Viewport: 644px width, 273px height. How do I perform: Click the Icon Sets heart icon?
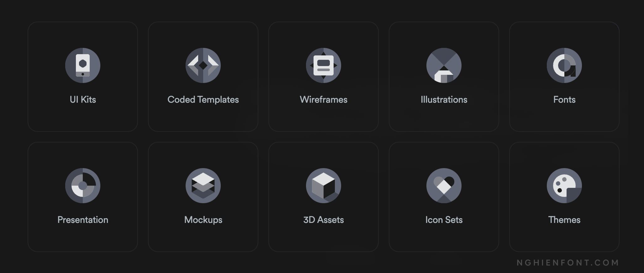pyautogui.click(x=444, y=186)
